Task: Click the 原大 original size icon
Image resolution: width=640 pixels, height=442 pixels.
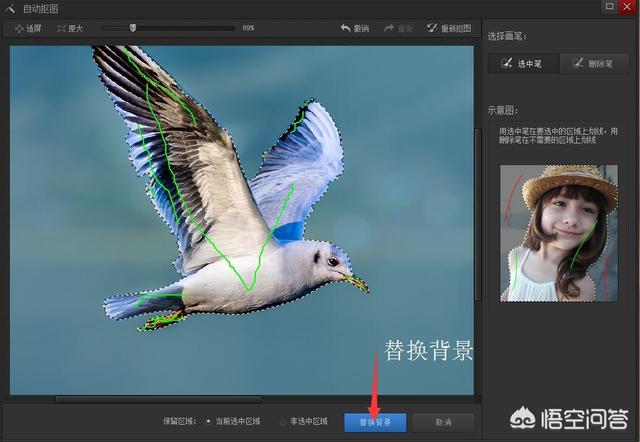Action: [x=63, y=28]
